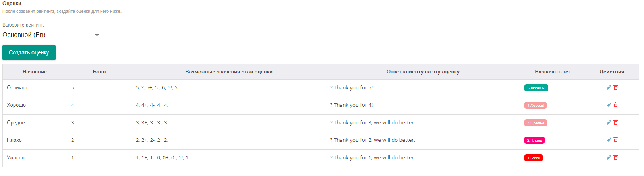Click the pink 2 Плёхо tag
644x176 pixels.
(x=534, y=140)
